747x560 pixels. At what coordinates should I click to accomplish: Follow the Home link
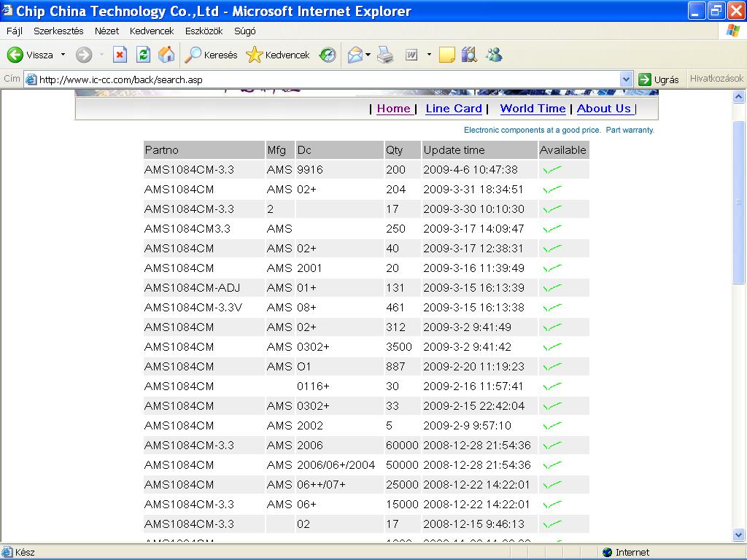[393, 109]
